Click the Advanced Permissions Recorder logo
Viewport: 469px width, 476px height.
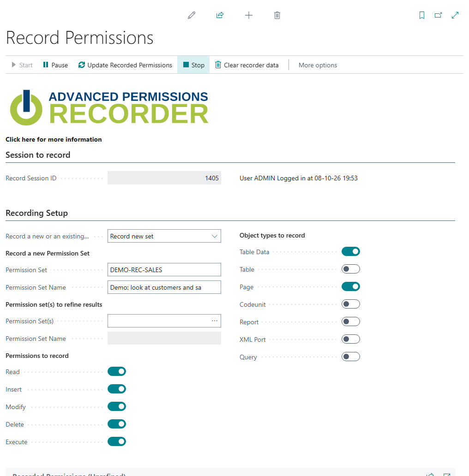point(109,108)
